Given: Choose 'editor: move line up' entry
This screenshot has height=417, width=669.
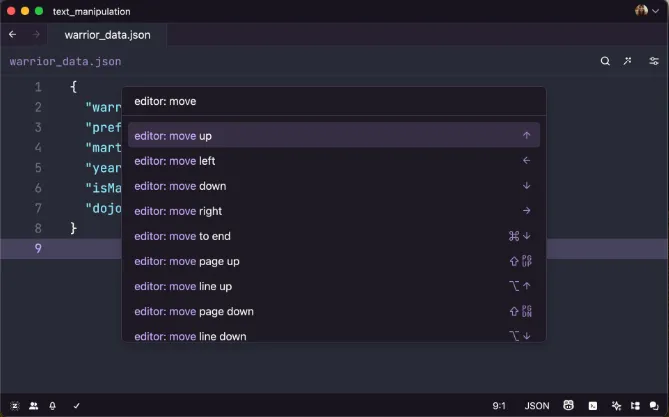Looking at the screenshot, I should [334, 286].
